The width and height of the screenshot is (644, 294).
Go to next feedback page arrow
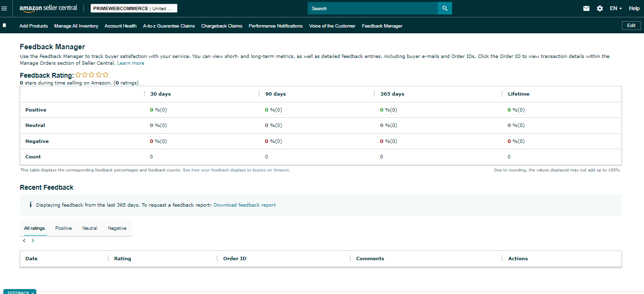33,240
